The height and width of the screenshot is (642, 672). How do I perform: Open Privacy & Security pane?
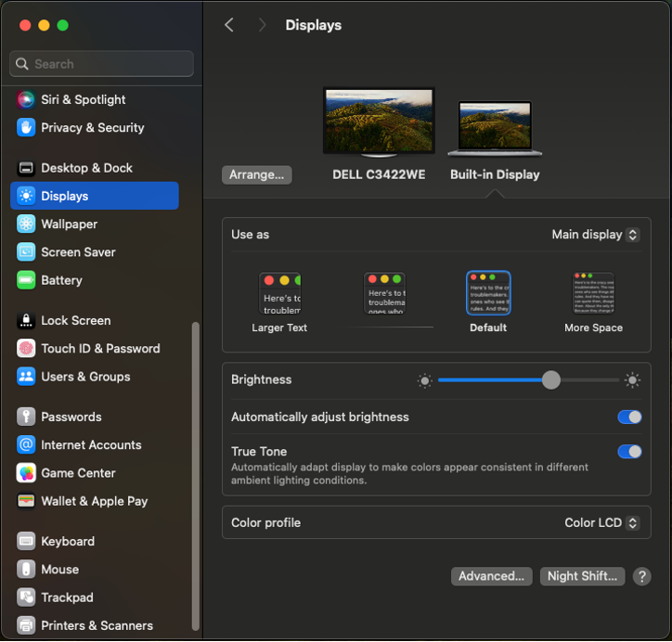tap(92, 127)
